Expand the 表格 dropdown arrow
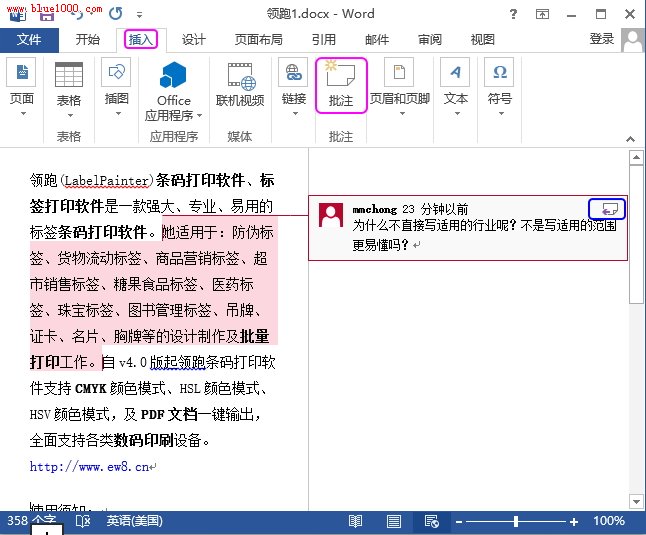 point(70,115)
